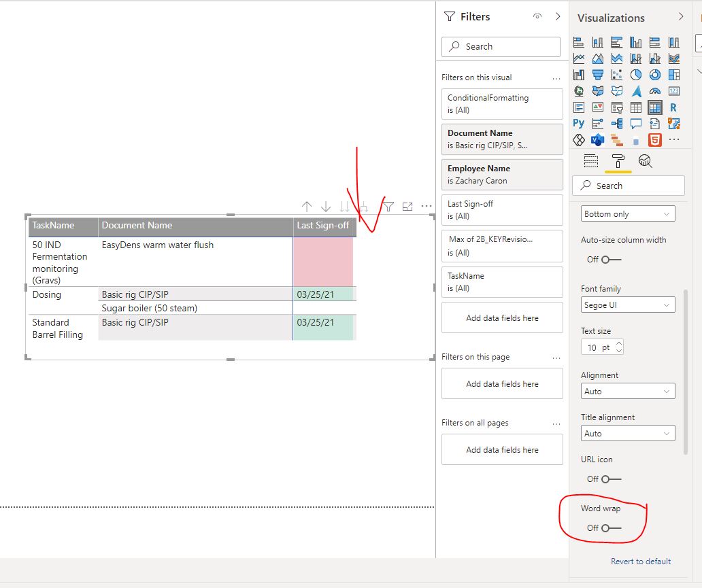This screenshot has width=702, height=588.
Task: Select the card visual with 123
Action: (x=674, y=91)
